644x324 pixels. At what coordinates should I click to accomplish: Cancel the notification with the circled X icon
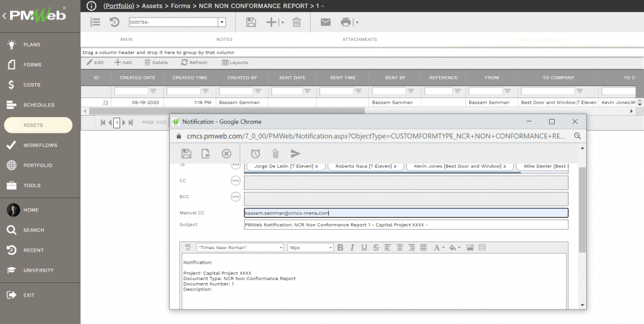point(226,154)
